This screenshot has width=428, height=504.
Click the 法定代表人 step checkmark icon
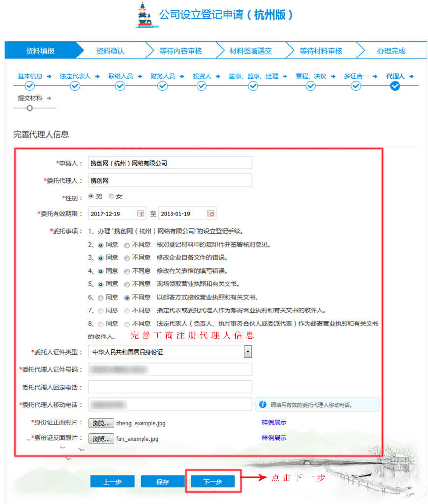75,86
